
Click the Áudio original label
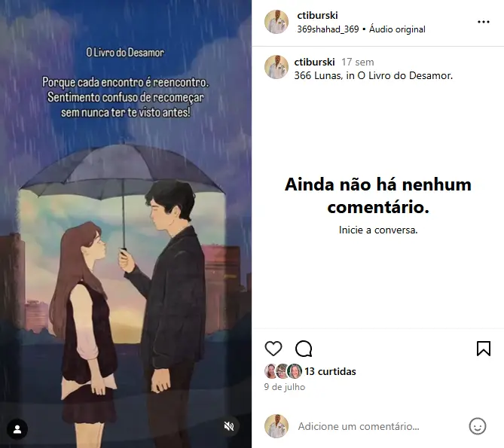[397, 29]
